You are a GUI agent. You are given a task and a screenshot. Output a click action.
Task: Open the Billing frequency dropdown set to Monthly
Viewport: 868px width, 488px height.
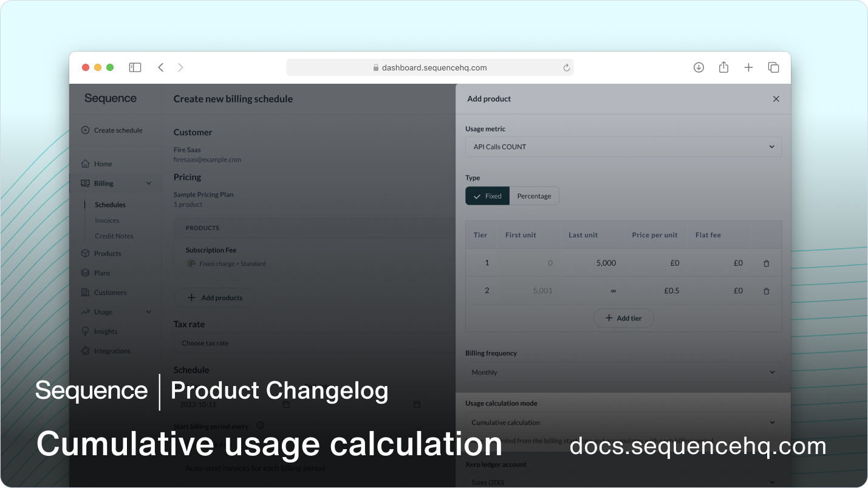623,371
